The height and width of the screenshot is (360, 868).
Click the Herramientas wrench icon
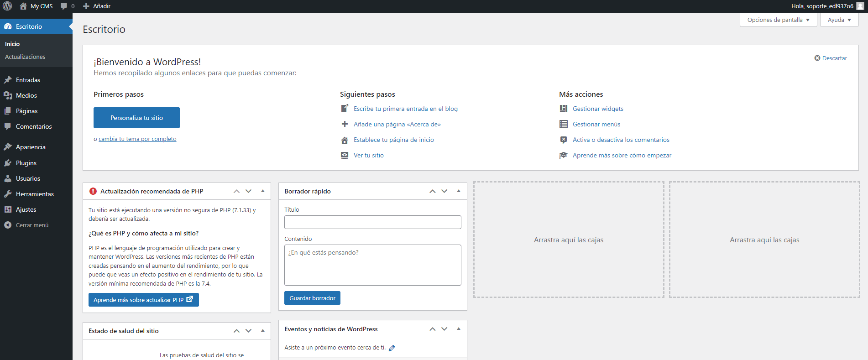pyautogui.click(x=8, y=194)
